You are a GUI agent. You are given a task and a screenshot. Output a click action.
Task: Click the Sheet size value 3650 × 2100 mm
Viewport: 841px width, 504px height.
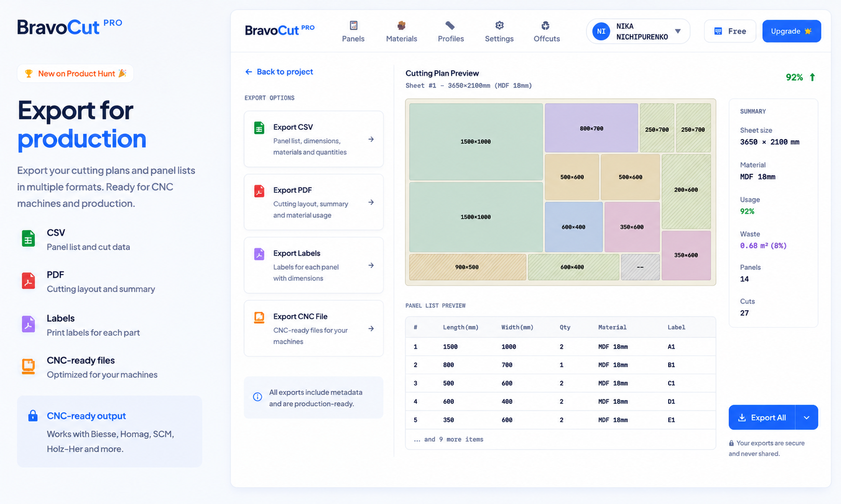point(769,142)
